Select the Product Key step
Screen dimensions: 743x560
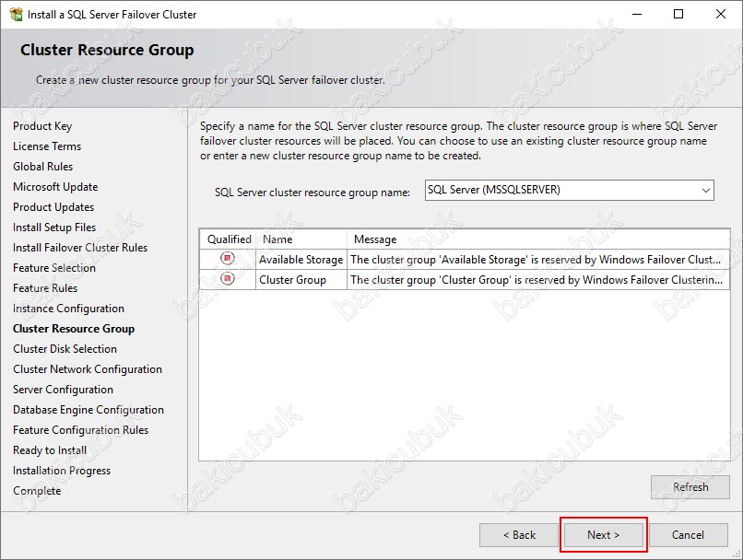[x=42, y=126]
